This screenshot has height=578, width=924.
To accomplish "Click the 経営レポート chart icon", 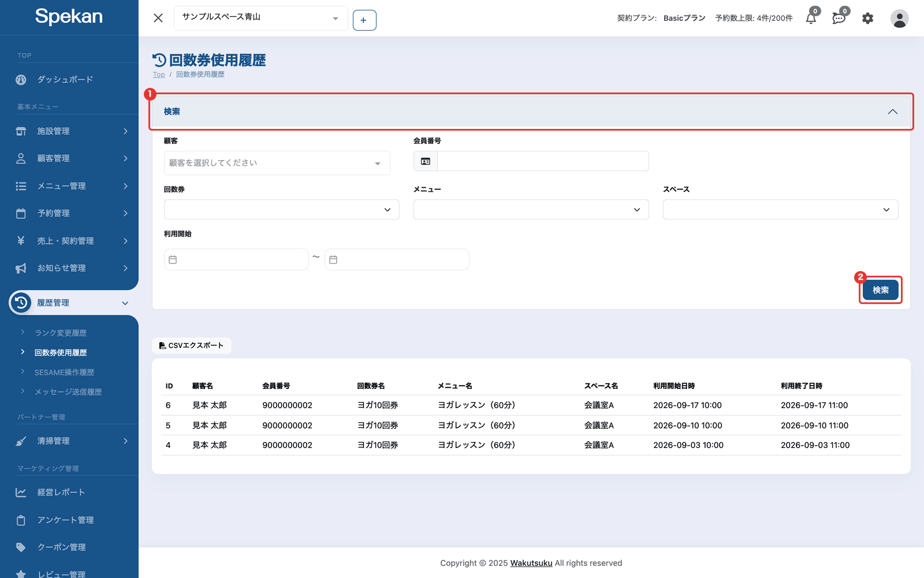I will tap(21, 492).
